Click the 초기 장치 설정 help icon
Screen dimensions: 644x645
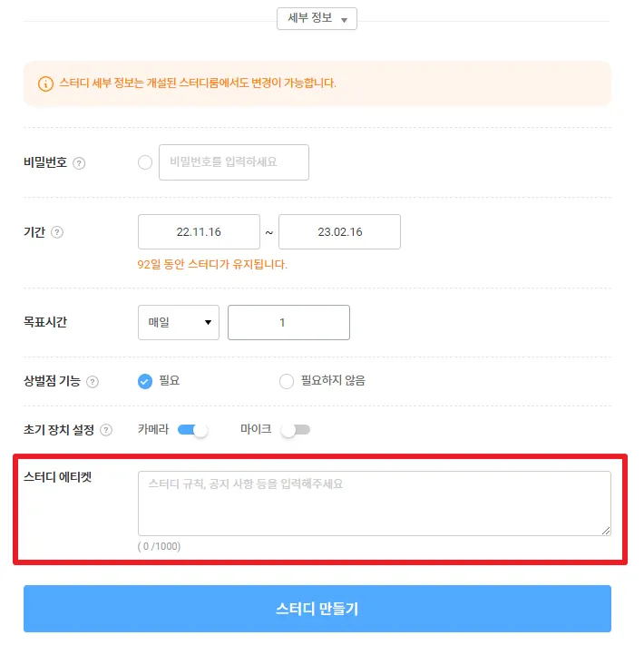pyautogui.click(x=106, y=430)
